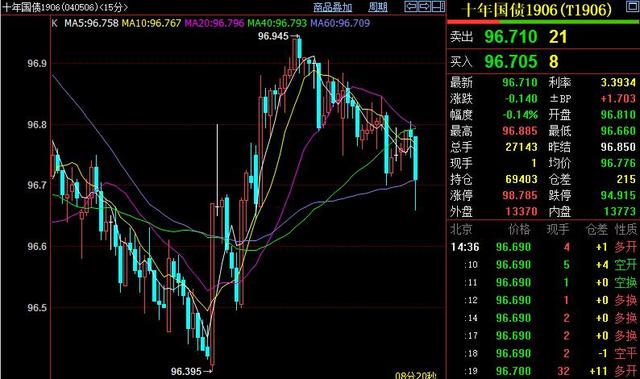Click the 涨跌 value -0.140

[521, 99]
